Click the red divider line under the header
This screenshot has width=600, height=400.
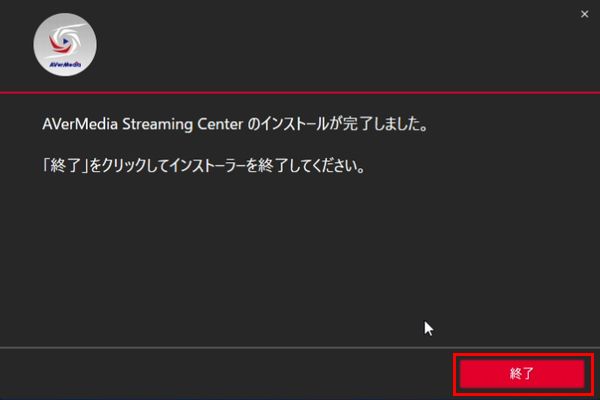[300, 93]
